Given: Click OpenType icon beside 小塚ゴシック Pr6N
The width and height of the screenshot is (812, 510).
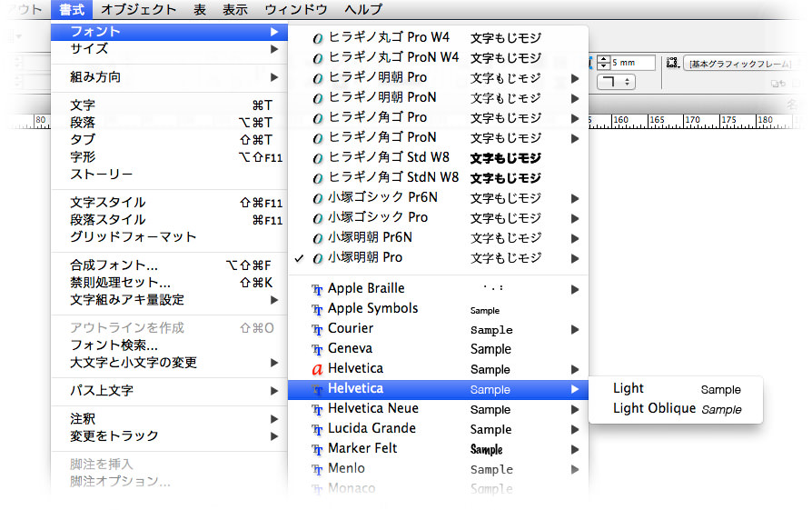Looking at the screenshot, I should point(318,198).
